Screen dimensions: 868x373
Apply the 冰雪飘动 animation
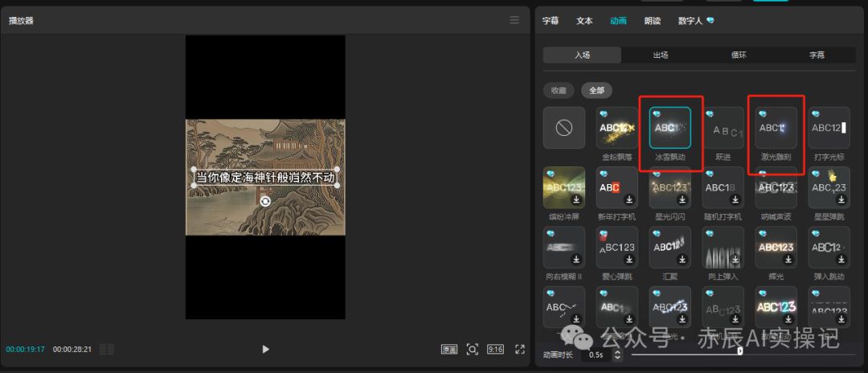(x=669, y=128)
